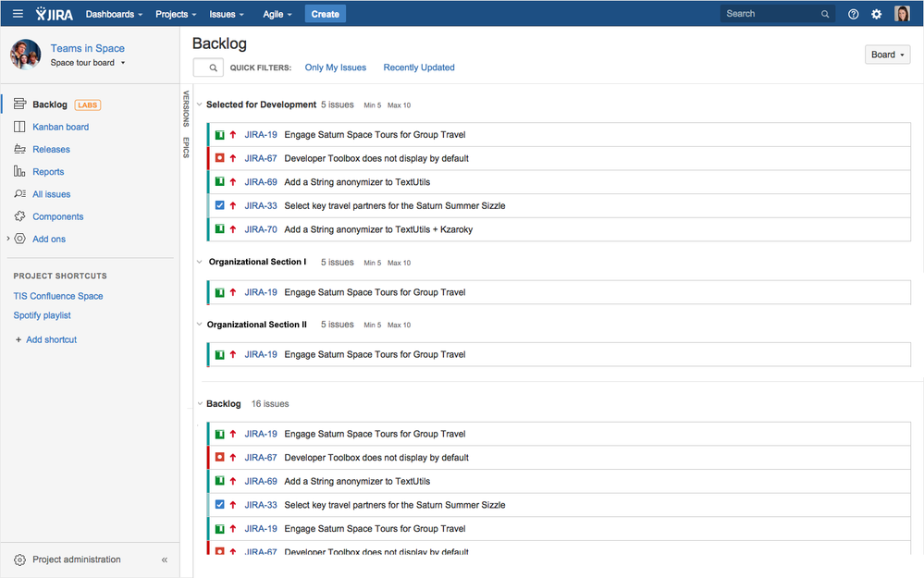924x578 pixels.
Task: Click the '16 issues' count text
Action: click(270, 403)
